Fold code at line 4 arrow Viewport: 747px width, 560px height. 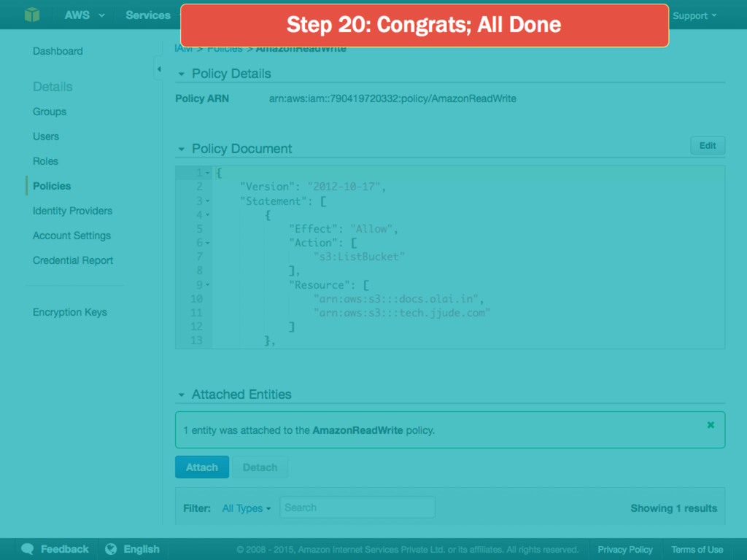pos(208,215)
